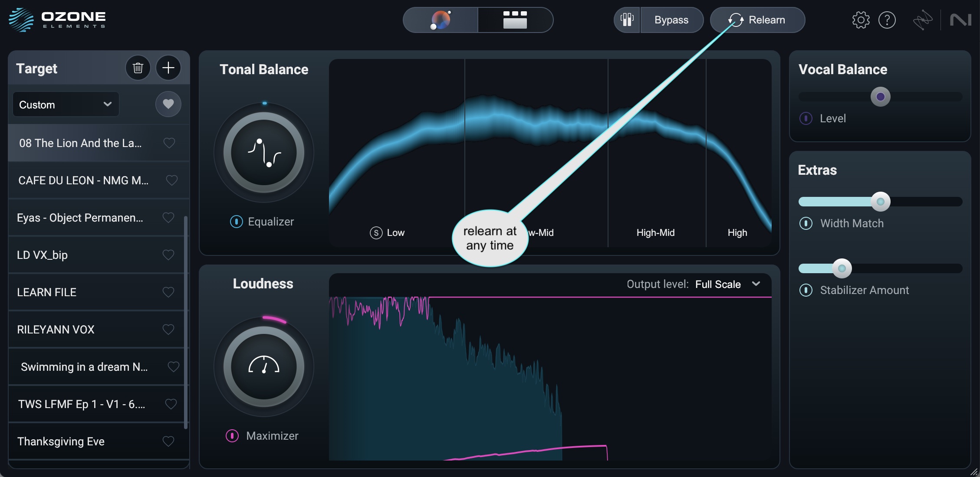Click the Ozone Elements logo
Viewport: 980px width, 477px height.
click(x=57, y=20)
